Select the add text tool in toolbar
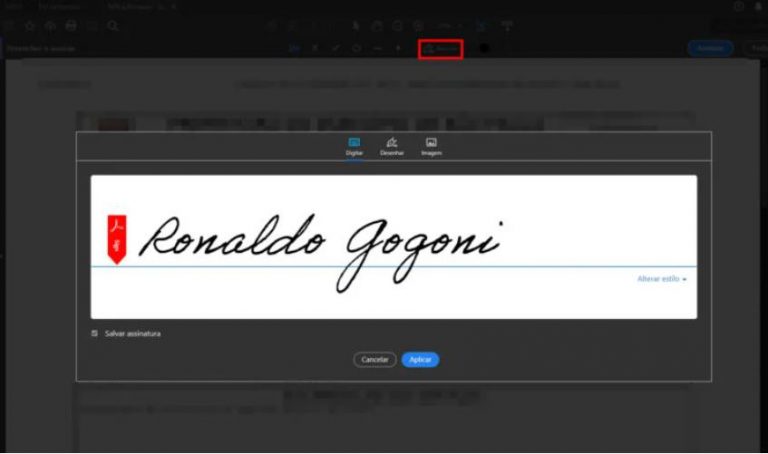This screenshot has width=768, height=454. [294, 48]
